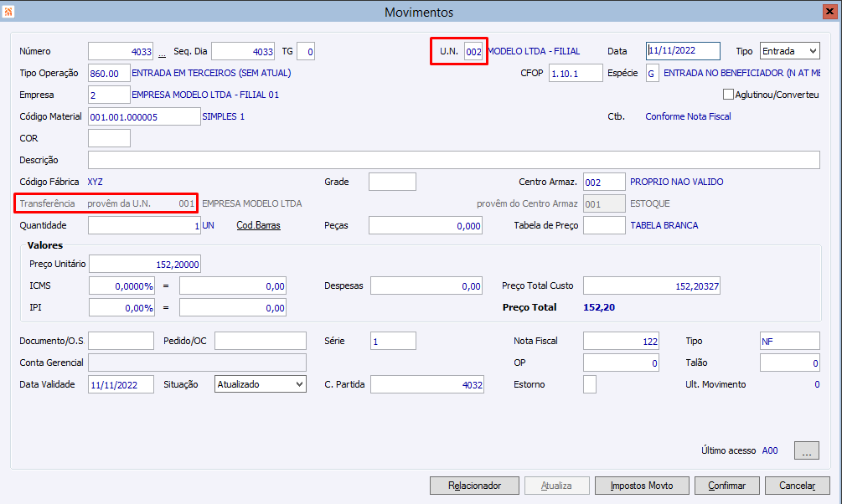842x504 pixels.
Task: Click the Data field showing 11/11/2022
Action: pyautogui.click(x=683, y=51)
